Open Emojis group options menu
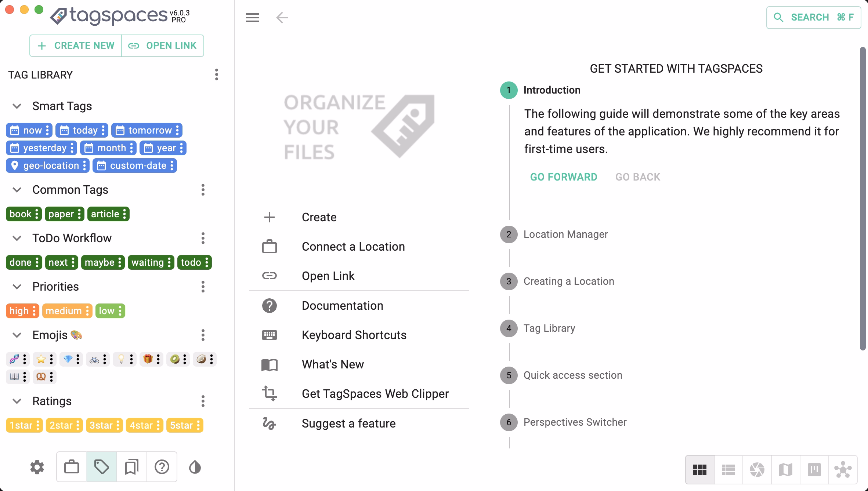 (x=203, y=335)
